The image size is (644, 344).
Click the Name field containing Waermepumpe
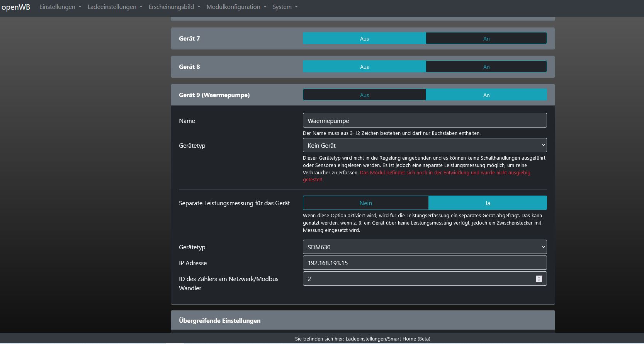(425, 121)
